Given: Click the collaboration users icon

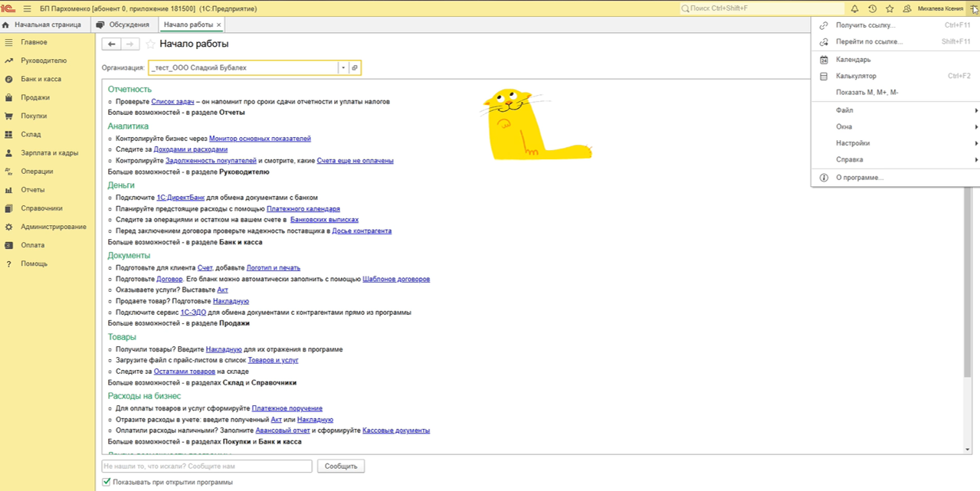Looking at the screenshot, I should tap(907, 8).
